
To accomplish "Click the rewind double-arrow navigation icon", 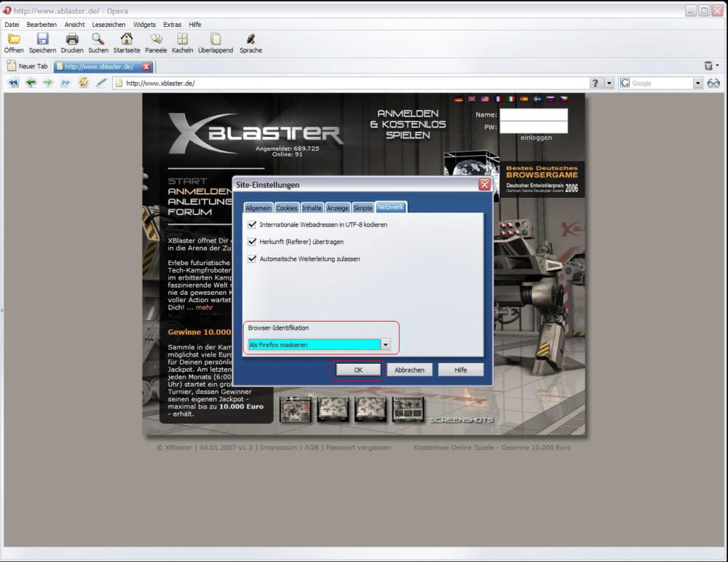I will (x=13, y=83).
